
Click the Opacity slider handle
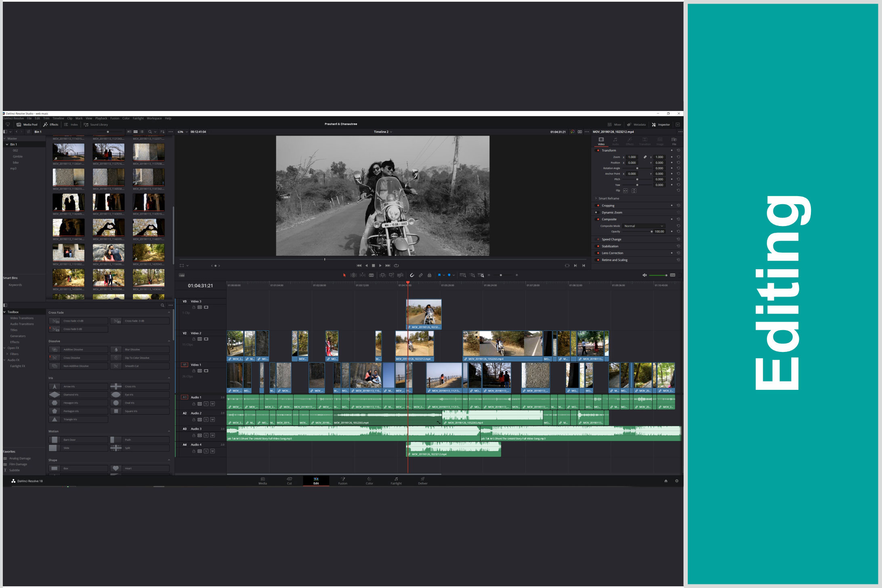(x=651, y=232)
